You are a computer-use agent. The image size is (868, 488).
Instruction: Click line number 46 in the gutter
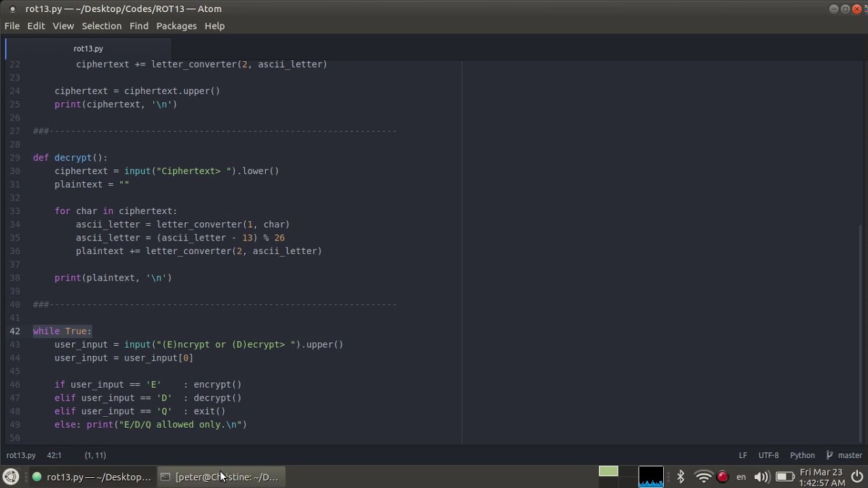pyautogui.click(x=15, y=384)
